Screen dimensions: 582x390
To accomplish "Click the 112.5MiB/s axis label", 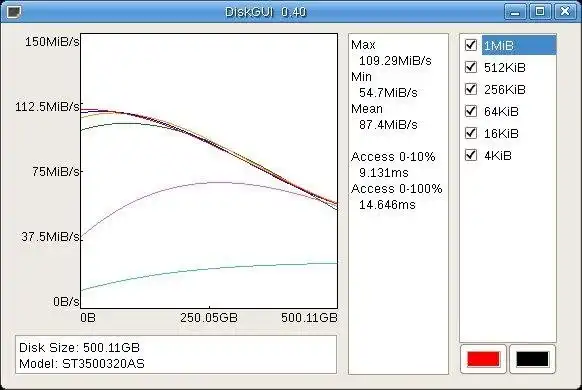I will click(x=48, y=107).
